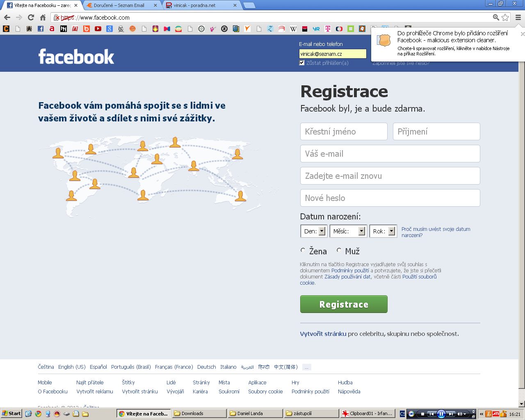Open the 'Clipboard01 - Irfan...' taskbar window

coord(368,413)
